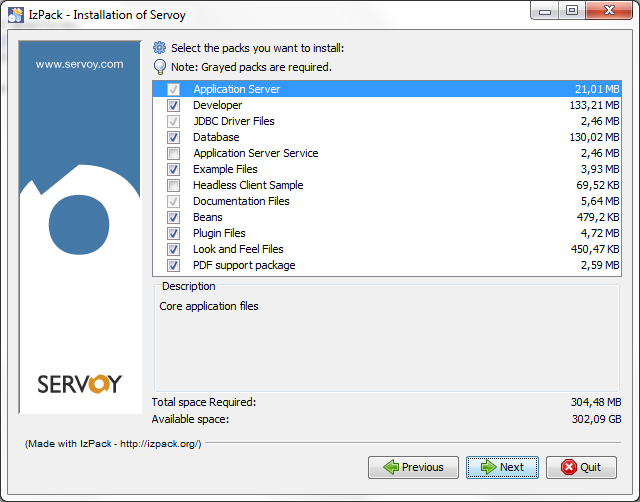Select the Developer pack row label
640x502 pixels.
[x=218, y=105]
